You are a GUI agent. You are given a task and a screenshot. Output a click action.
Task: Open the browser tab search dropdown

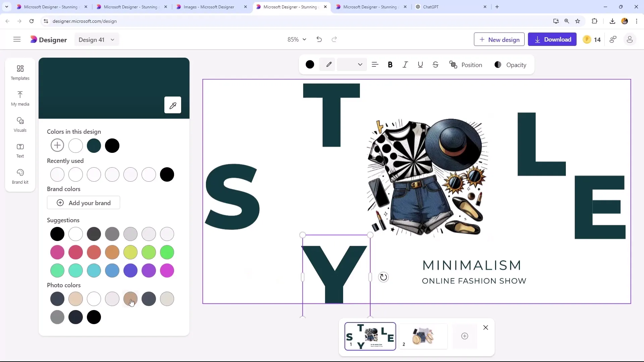tap(7, 7)
